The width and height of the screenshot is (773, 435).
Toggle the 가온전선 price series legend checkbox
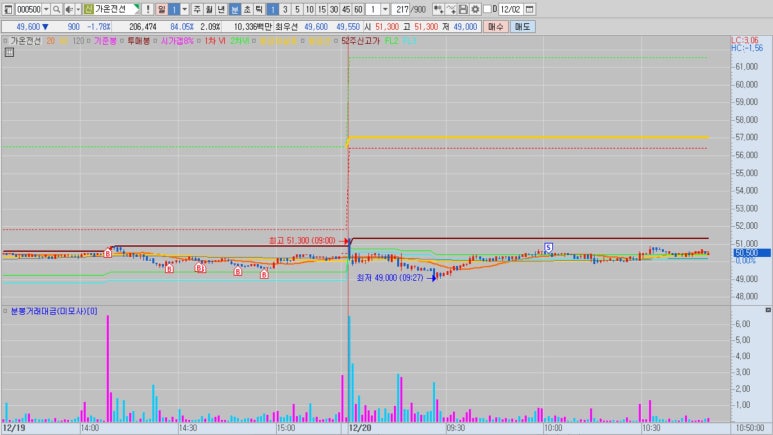tap(5, 41)
